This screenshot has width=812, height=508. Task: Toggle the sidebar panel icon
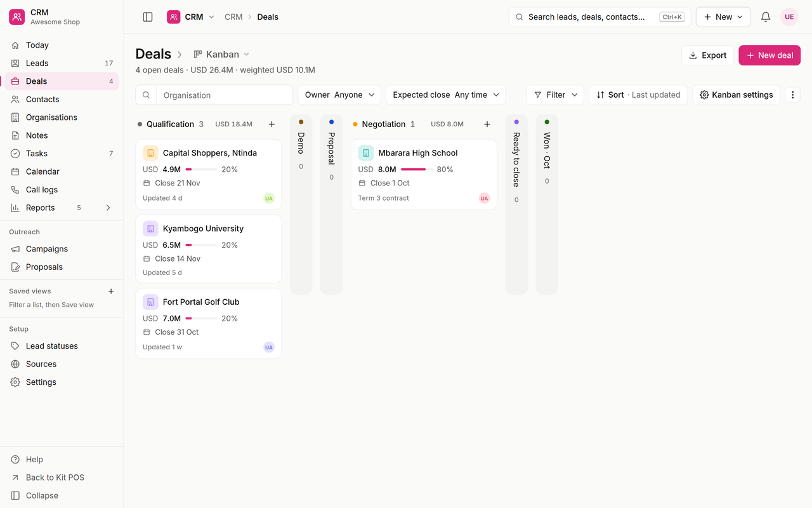click(x=148, y=17)
